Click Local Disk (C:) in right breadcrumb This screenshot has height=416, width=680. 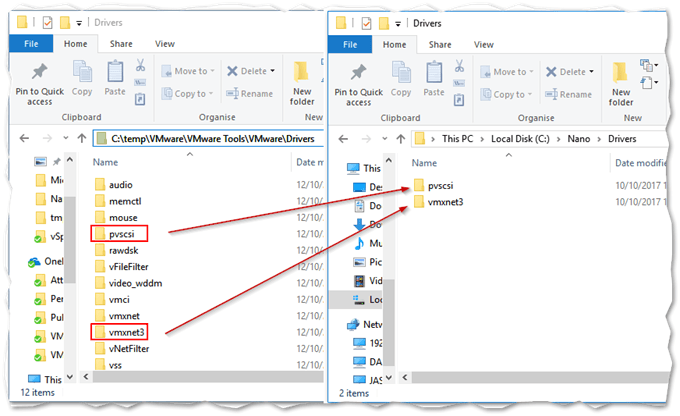click(520, 139)
